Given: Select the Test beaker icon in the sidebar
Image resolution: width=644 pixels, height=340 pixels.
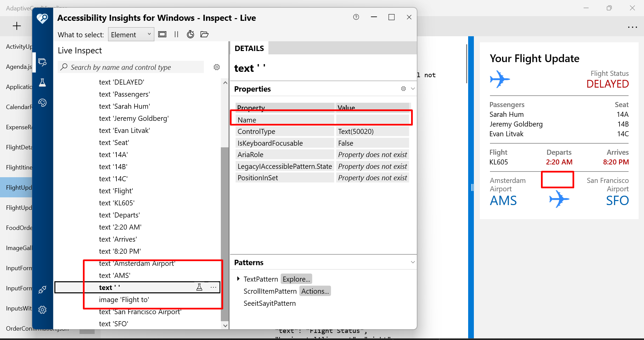Looking at the screenshot, I should tap(42, 83).
